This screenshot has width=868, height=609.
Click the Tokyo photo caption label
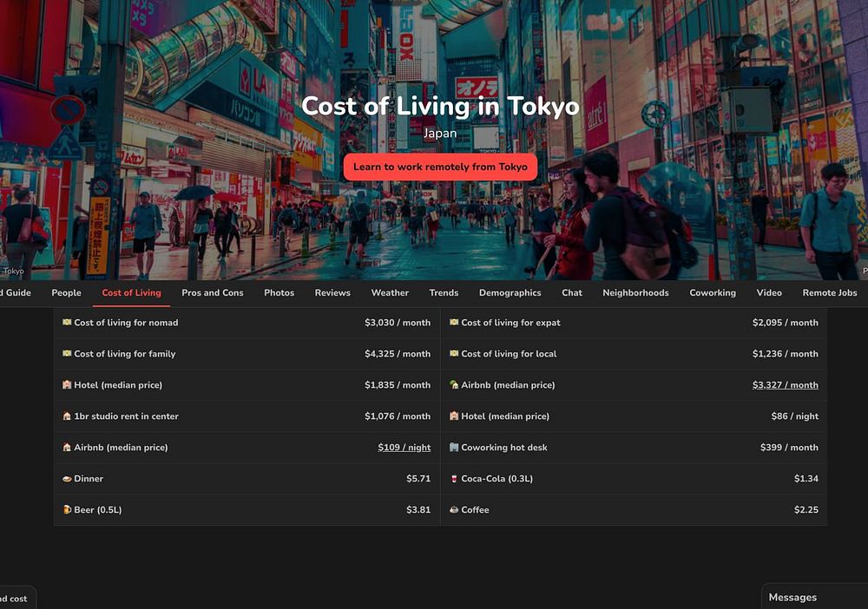tap(13, 271)
